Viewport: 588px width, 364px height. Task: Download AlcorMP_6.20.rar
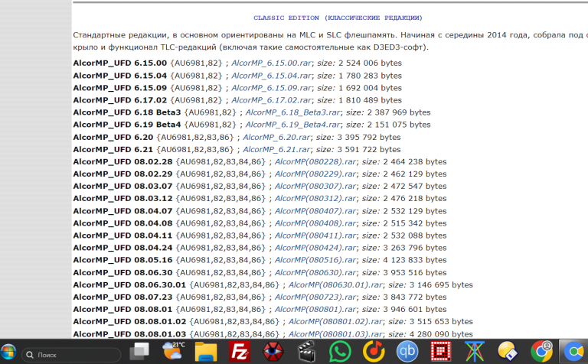pyautogui.click(x=276, y=137)
